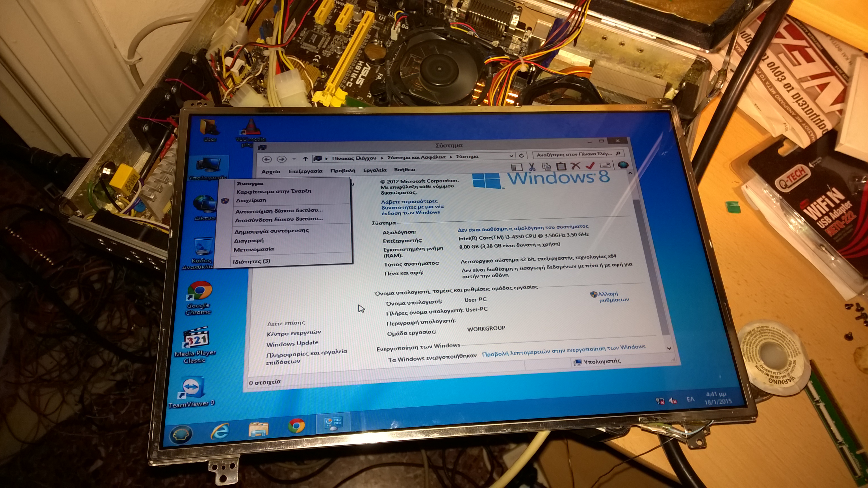The image size is (868, 488).
Task: Choose Καρφίτσωμα στην Έναρξη in context menu
Action: (274, 191)
